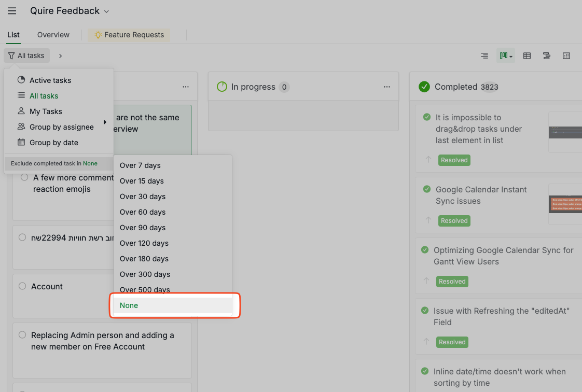Expand the chevron next to All tasks filter
This screenshot has height=392, width=582.
coord(60,55)
